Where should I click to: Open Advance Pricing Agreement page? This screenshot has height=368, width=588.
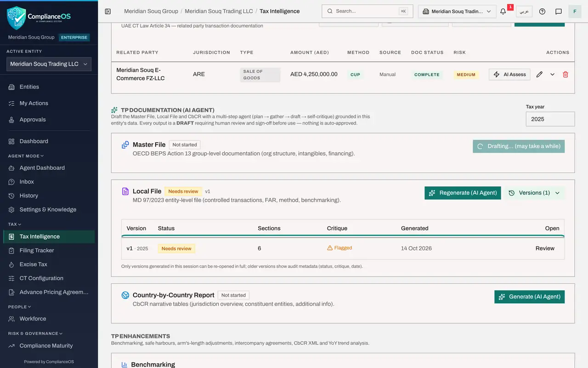pyautogui.click(x=49, y=292)
